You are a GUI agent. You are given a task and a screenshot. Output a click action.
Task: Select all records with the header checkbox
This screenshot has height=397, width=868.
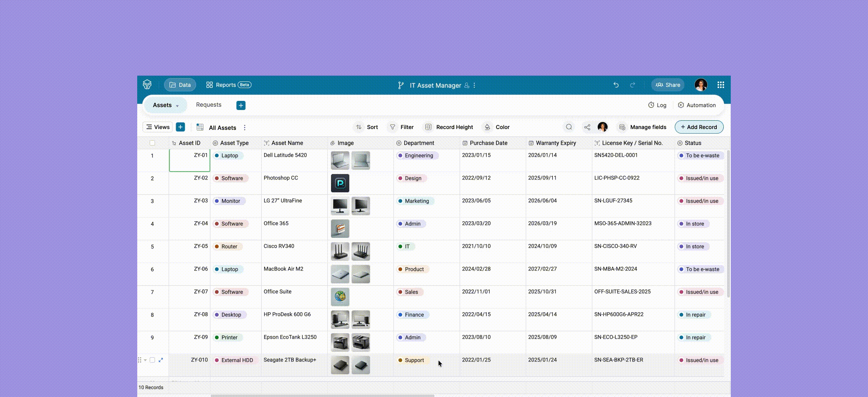click(x=153, y=143)
